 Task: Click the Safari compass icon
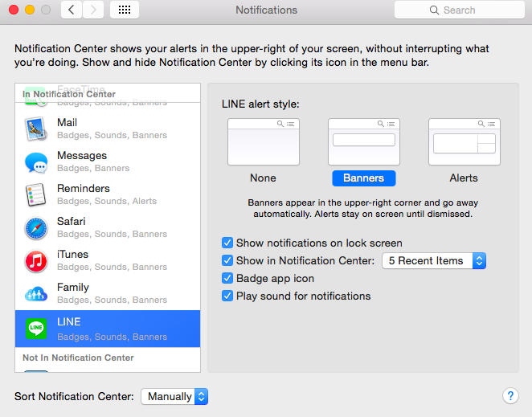(36, 228)
